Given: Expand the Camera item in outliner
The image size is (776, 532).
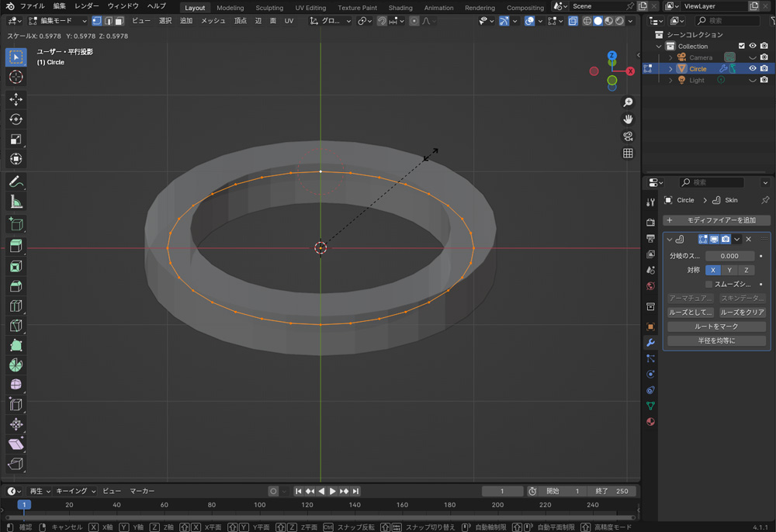Looking at the screenshot, I should pos(671,57).
